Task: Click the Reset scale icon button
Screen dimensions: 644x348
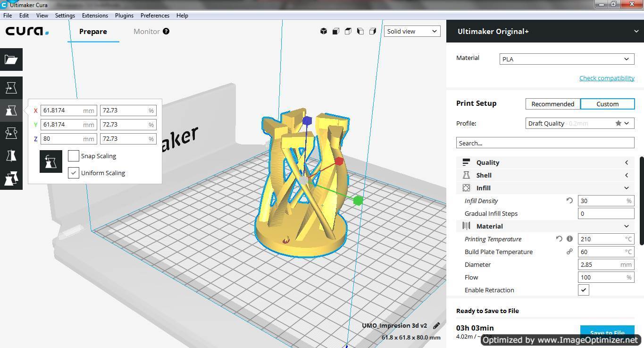Action: coord(51,161)
